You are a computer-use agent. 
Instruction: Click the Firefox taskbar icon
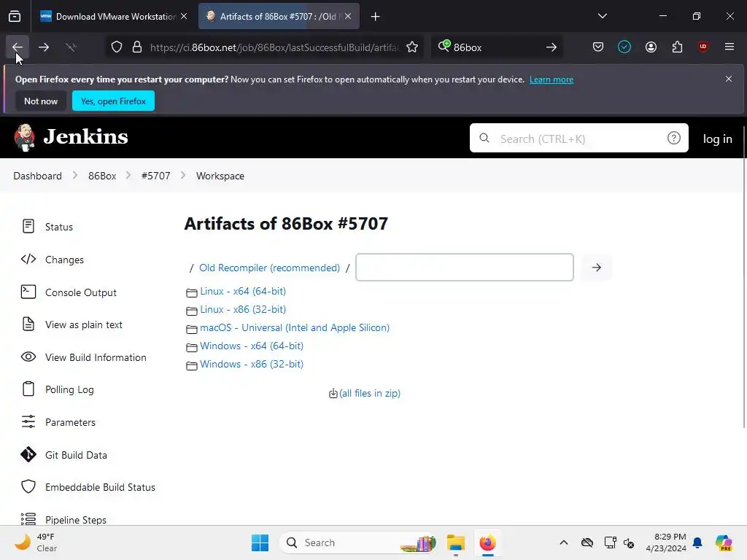(x=487, y=542)
